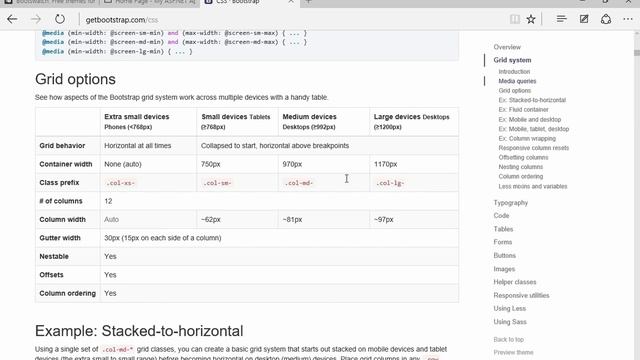The image size is (640, 360).
Task: Navigate to Tables section in sidebar
Action: (x=503, y=229)
